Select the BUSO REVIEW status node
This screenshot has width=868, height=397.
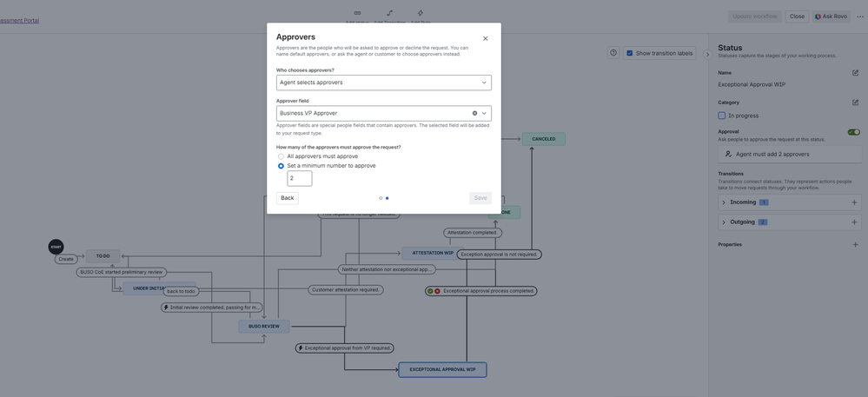point(264,326)
